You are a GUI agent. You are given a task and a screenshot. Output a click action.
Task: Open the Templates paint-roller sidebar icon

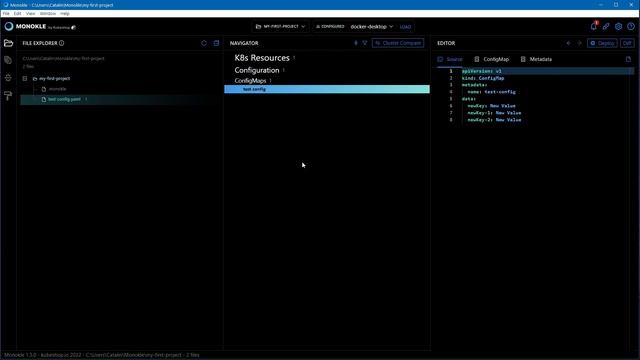[x=8, y=96]
